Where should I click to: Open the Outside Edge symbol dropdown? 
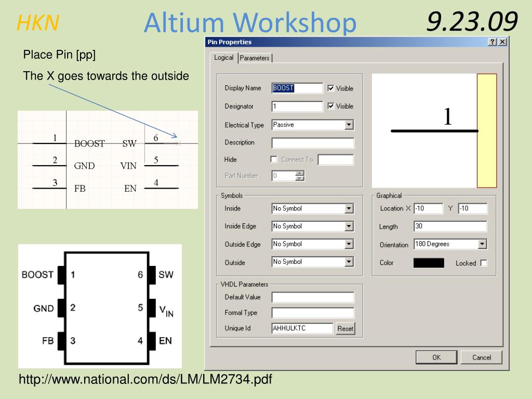(x=349, y=244)
